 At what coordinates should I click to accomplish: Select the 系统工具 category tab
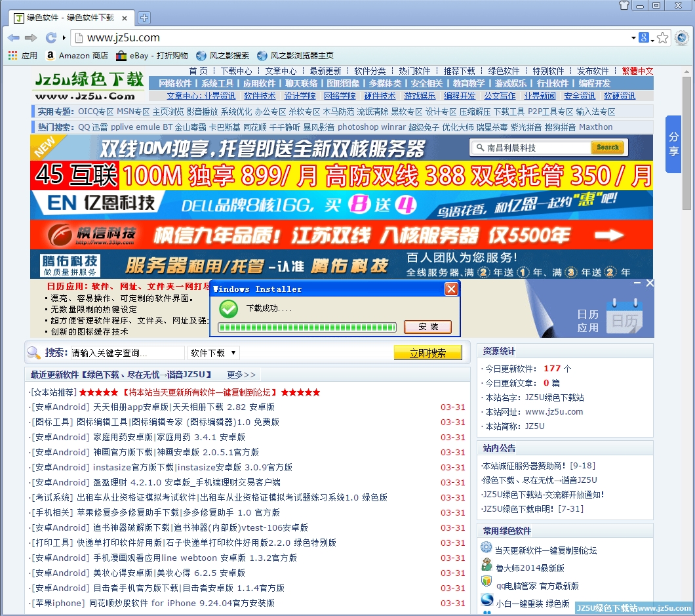tap(217, 83)
